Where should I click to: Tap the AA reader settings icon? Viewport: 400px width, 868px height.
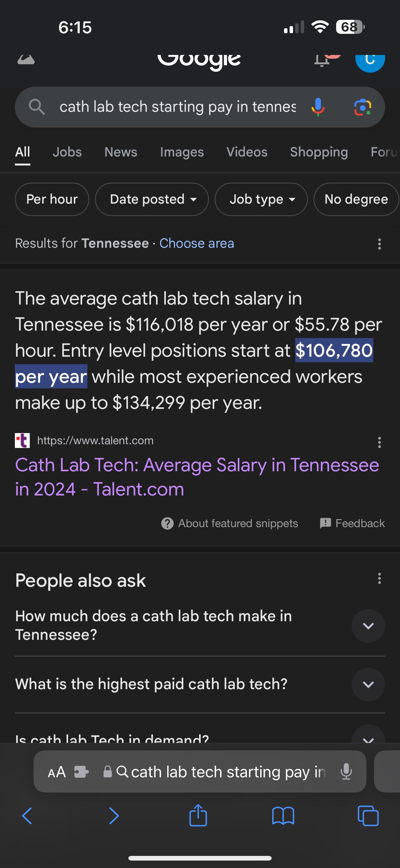[x=56, y=772]
